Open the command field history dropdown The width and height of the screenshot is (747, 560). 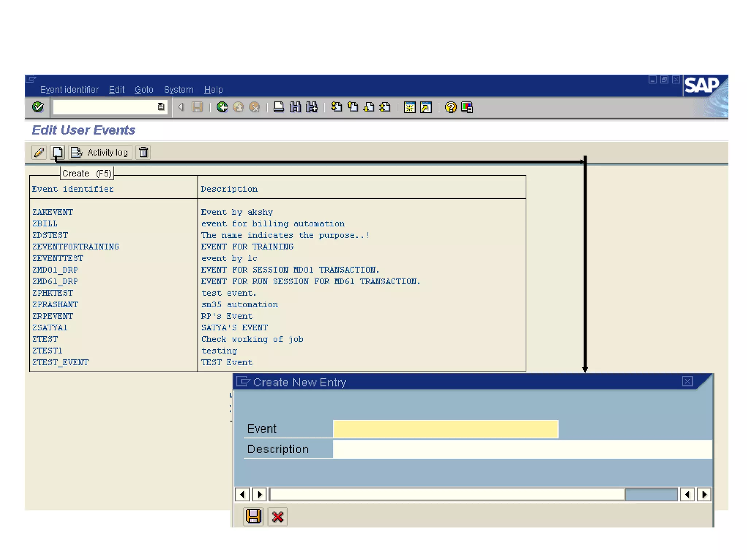tap(161, 107)
